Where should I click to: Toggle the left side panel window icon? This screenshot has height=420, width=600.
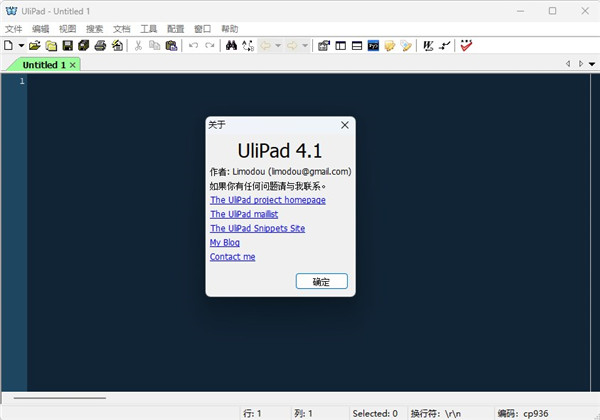[x=340, y=46]
